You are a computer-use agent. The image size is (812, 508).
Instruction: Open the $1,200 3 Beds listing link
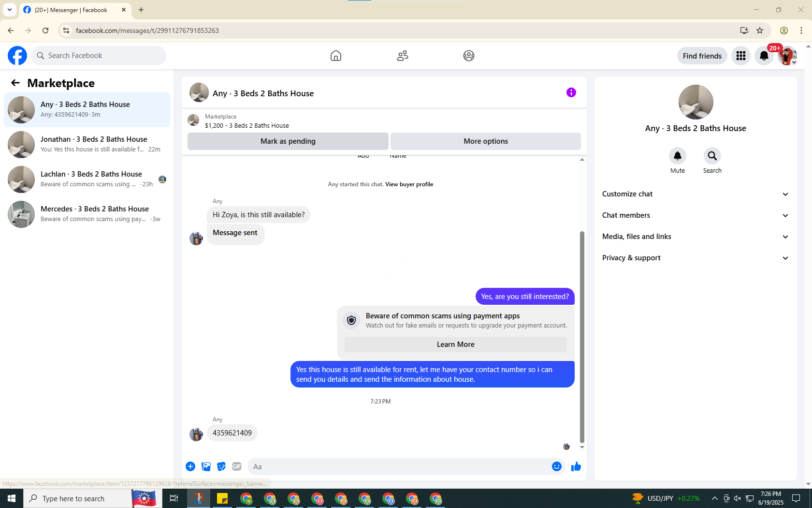(x=247, y=125)
